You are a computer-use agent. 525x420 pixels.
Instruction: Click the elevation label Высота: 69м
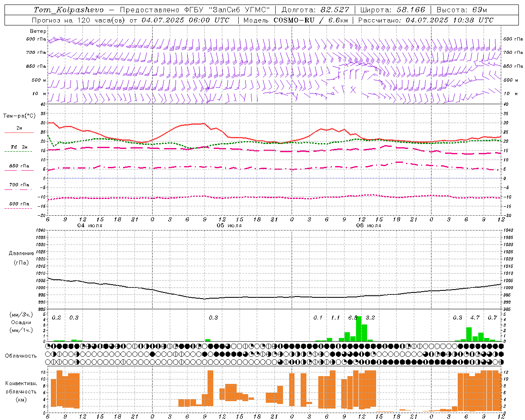pos(462,10)
